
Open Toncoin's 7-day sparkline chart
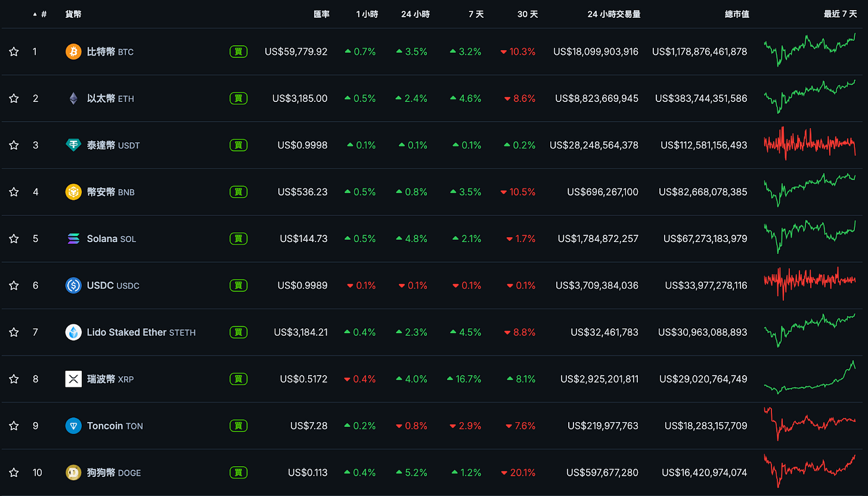(810, 424)
